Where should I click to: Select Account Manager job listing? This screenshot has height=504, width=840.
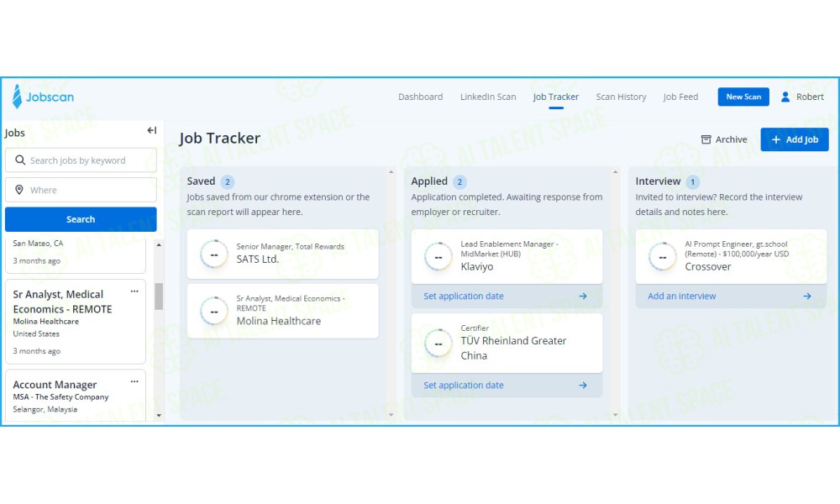76,396
